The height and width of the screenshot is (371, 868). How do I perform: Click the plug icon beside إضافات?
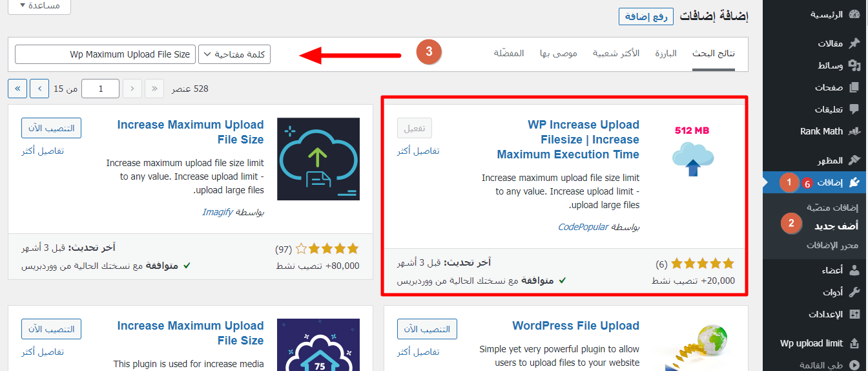tap(854, 182)
